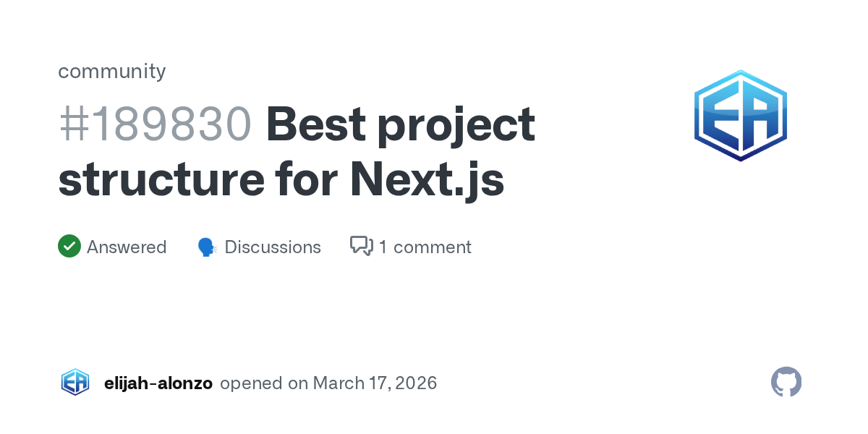Open the Discussions category label

(273, 247)
